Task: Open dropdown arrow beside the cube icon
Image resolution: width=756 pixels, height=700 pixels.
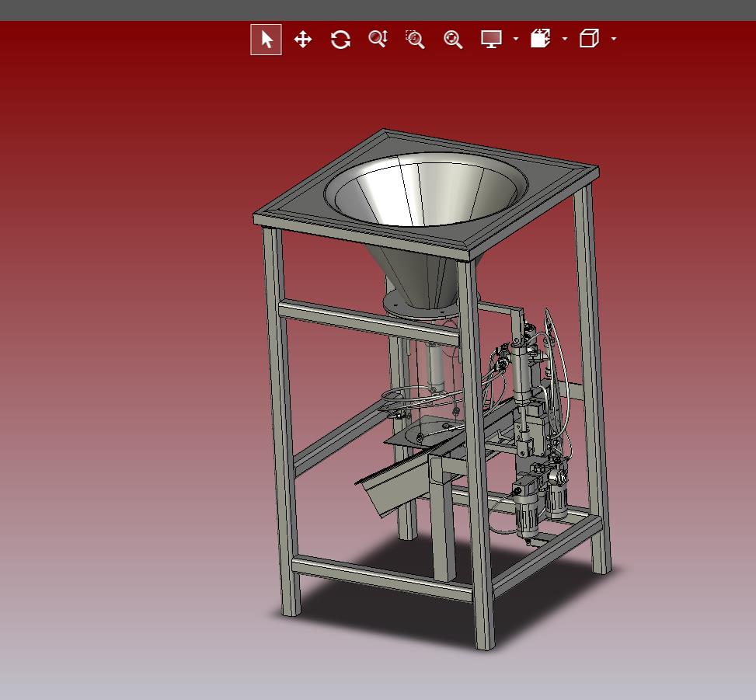Action: point(614,39)
